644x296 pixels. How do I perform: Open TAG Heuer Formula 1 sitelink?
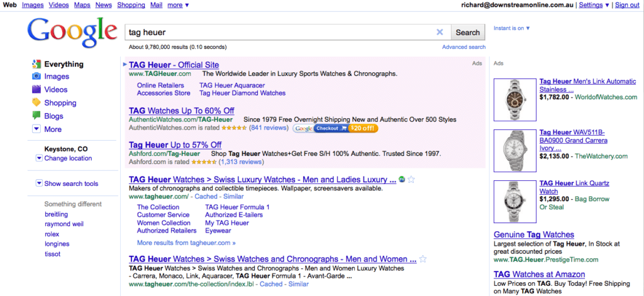(237, 207)
